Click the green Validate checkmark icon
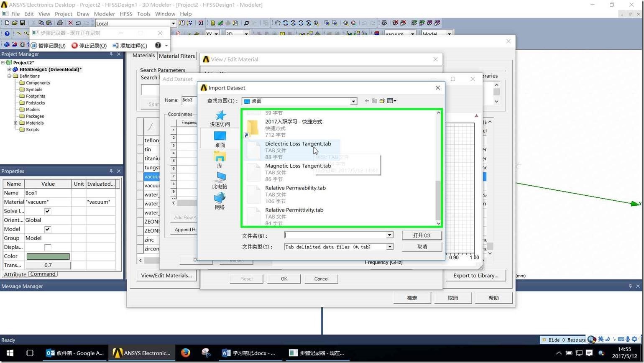This screenshot has height=363, width=644. [x=220, y=23]
